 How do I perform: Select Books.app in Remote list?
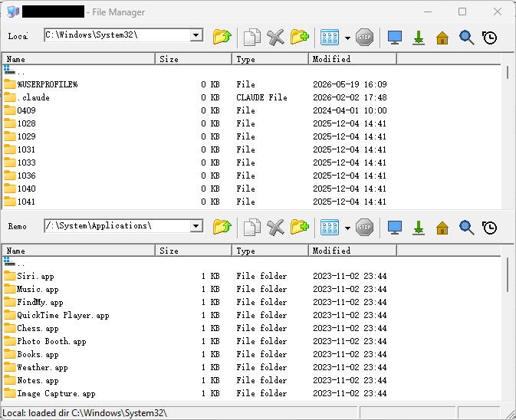click(31, 354)
